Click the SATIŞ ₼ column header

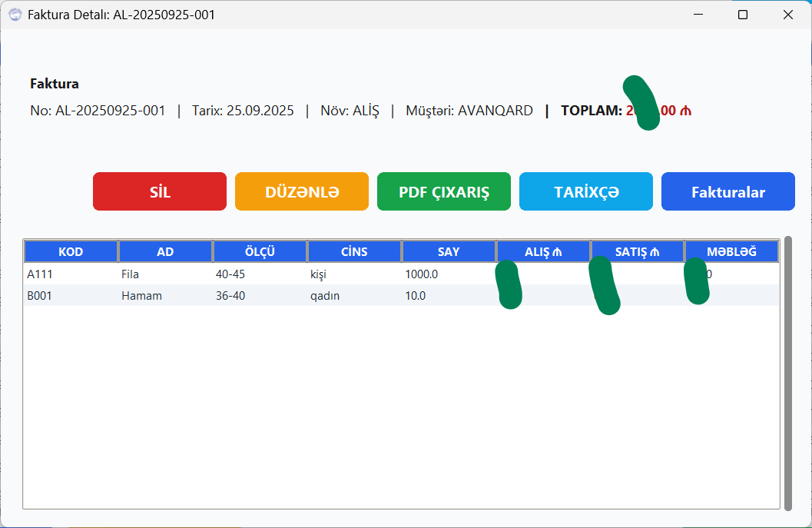638,251
